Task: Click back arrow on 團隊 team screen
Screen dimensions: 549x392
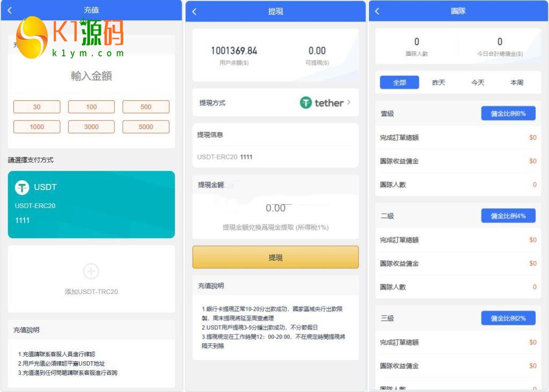Action: tap(377, 11)
